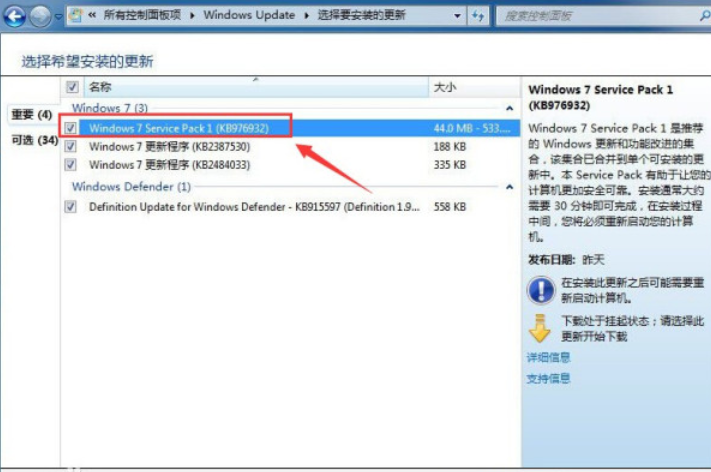Click the Back navigation arrow button
Screen dimensions: 711x472
coord(14,16)
